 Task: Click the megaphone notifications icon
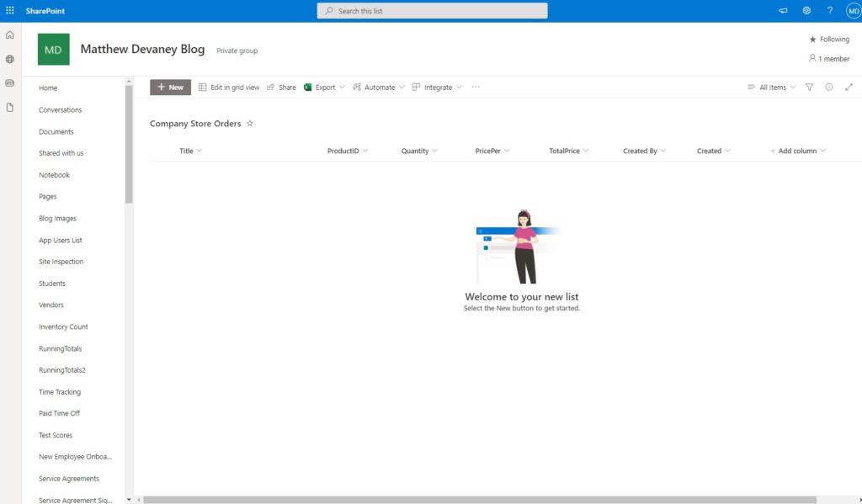point(783,10)
